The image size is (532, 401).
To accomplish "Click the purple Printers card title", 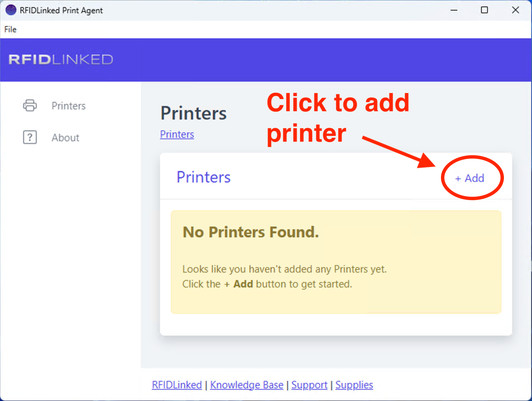I will pos(203,177).
